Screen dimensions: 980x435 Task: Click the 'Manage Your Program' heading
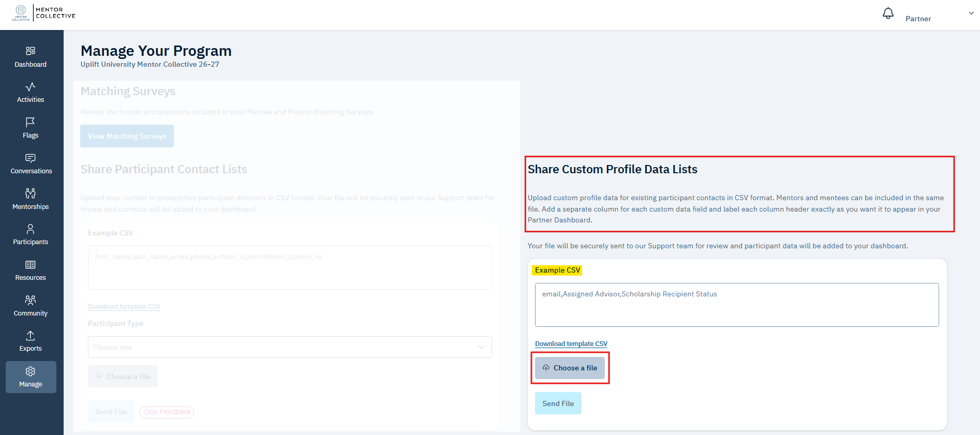click(156, 51)
